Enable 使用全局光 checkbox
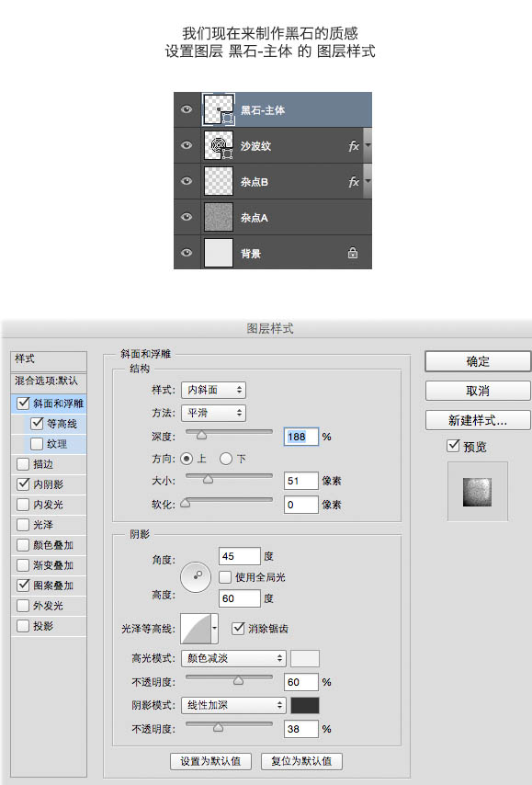Screen dimensions: 532x785 (225, 577)
